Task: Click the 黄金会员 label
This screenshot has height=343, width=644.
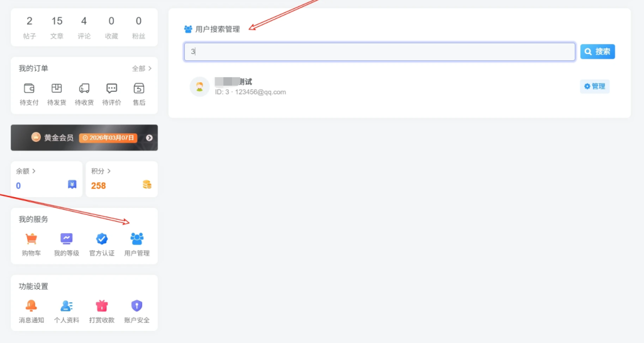Action: [58, 138]
